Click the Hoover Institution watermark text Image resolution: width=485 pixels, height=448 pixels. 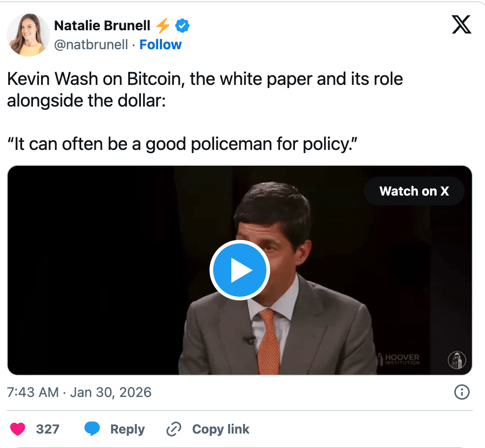pos(401,360)
